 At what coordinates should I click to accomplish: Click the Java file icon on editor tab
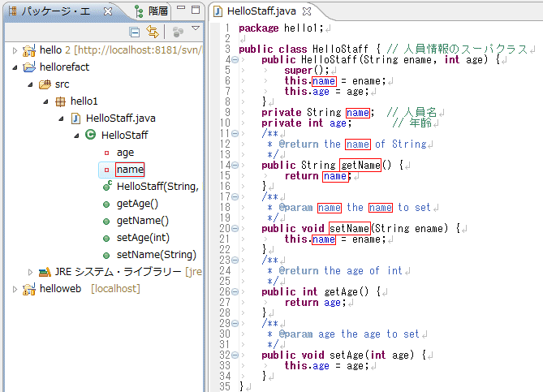[218, 12]
